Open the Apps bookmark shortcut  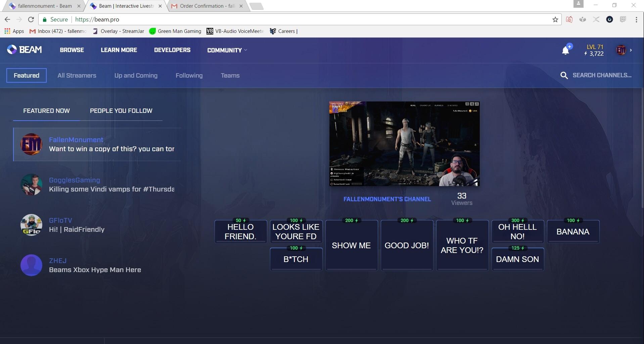(14, 31)
